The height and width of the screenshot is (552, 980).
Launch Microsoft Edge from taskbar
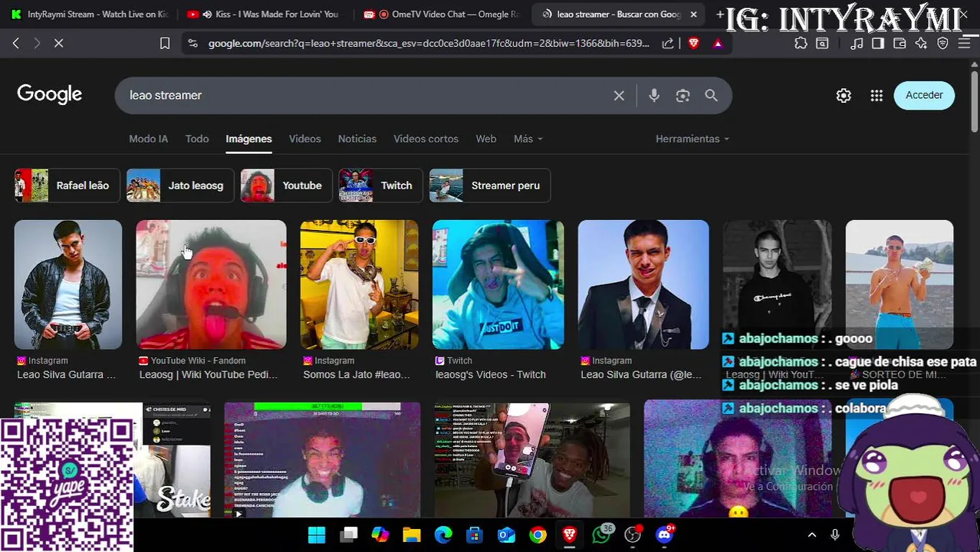point(443,534)
